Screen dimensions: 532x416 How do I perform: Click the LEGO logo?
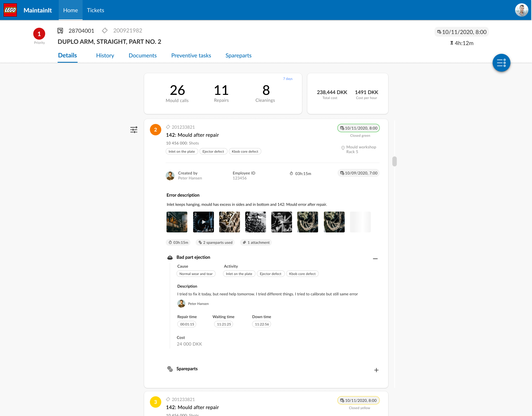coord(10,10)
